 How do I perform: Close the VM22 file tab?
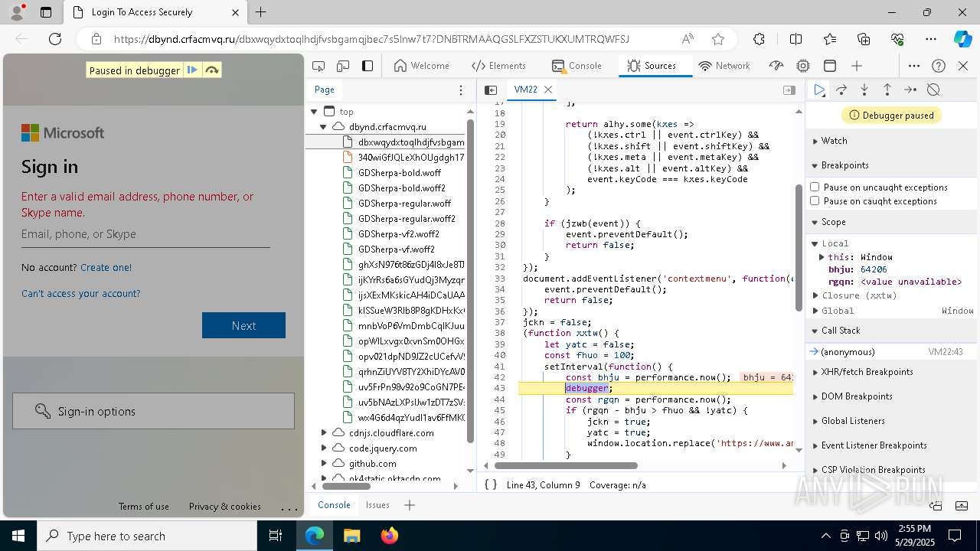(548, 90)
